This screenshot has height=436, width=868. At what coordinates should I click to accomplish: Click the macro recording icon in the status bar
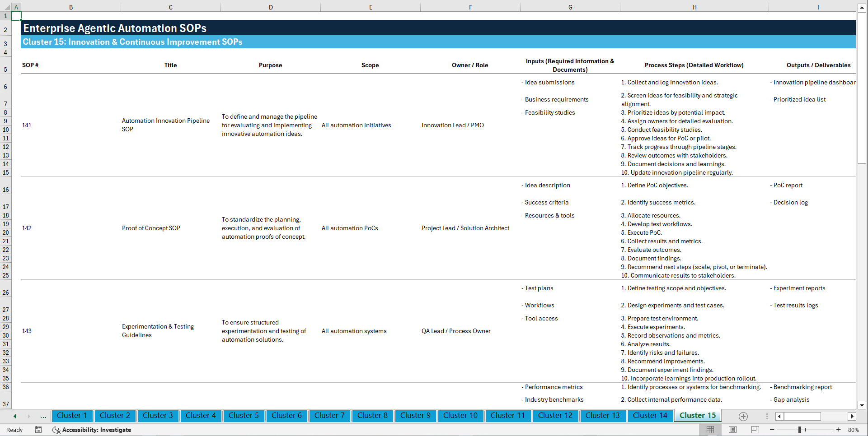pos(38,430)
